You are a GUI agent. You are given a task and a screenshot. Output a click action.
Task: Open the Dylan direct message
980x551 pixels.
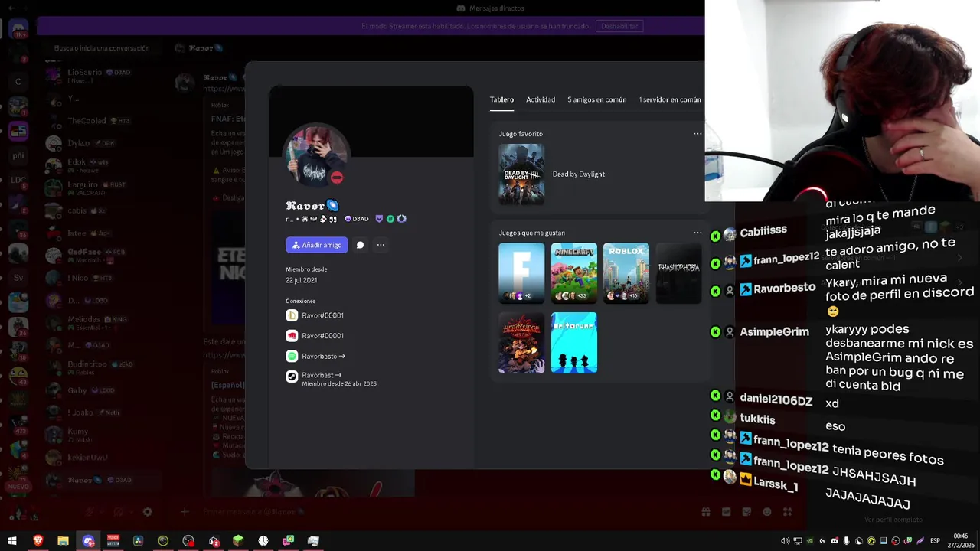103,143
